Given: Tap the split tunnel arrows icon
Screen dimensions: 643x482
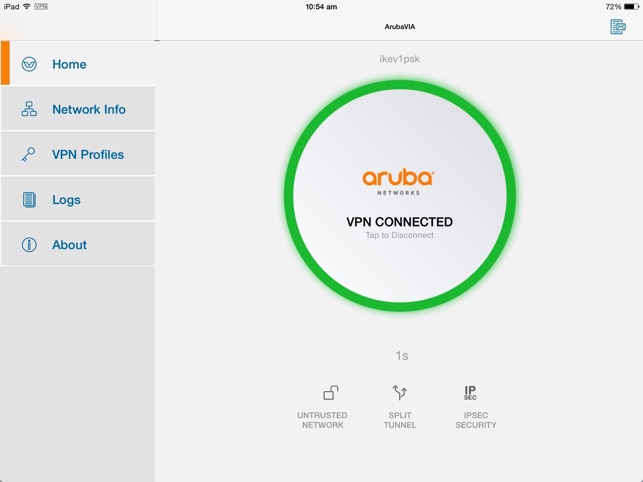Looking at the screenshot, I should tap(400, 393).
